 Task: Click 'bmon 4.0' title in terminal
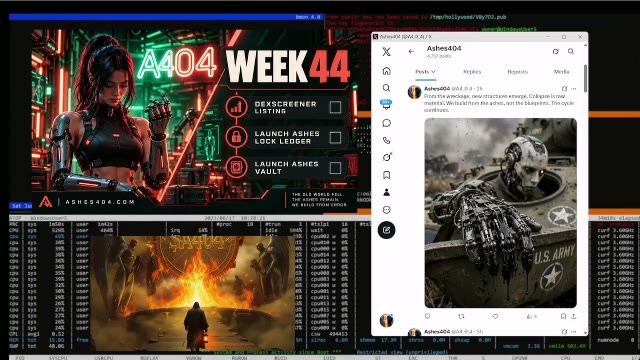pyautogui.click(x=308, y=17)
